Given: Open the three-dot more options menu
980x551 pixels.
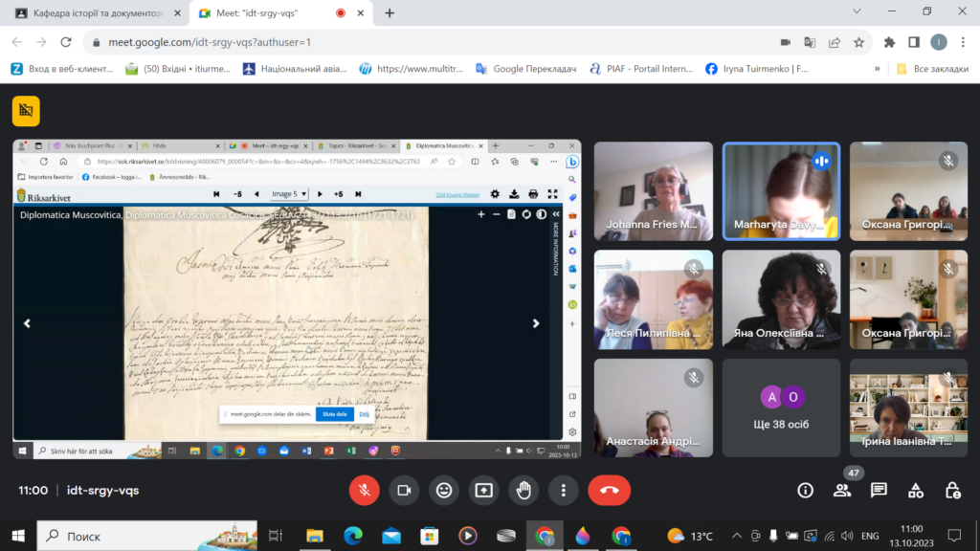Looking at the screenshot, I should [x=564, y=490].
